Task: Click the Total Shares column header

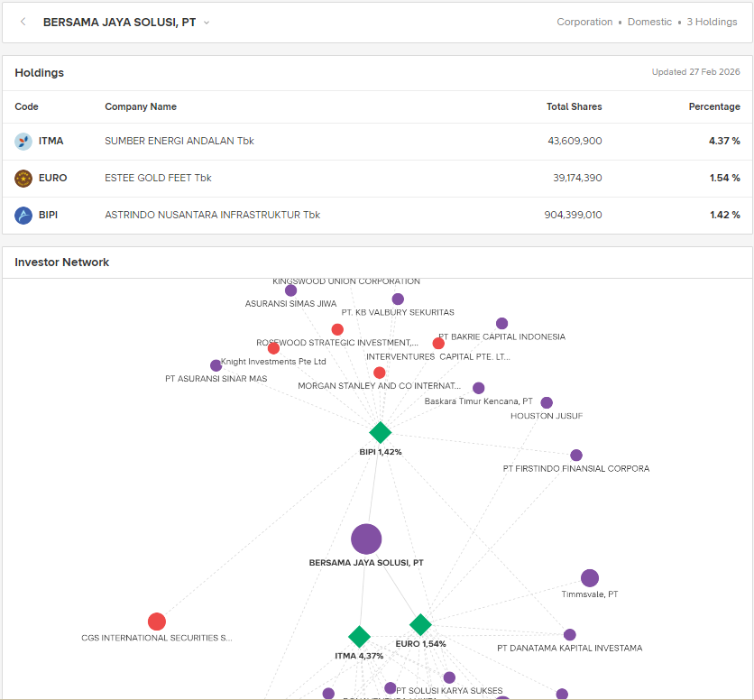Action: tap(575, 106)
